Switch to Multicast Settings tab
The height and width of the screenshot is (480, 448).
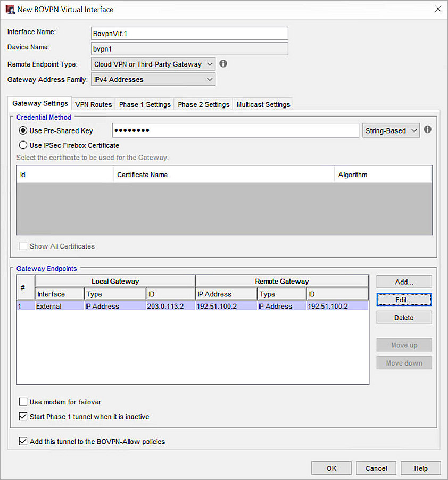(263, 104)
